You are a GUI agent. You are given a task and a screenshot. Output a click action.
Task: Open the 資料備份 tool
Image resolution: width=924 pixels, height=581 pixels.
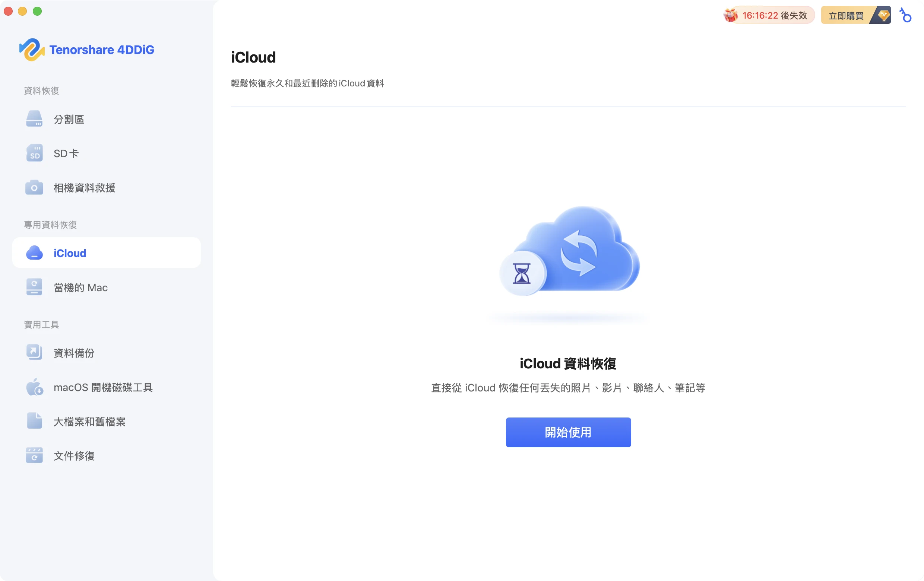coord(107,352)
